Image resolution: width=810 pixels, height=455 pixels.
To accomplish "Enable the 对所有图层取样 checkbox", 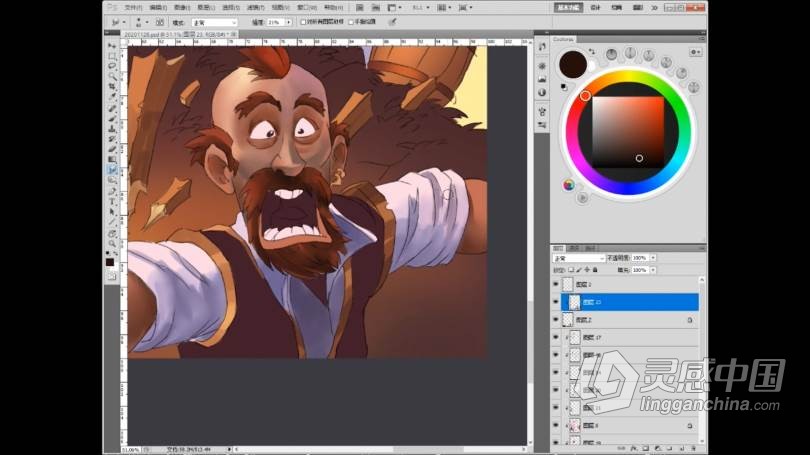I will 303,22.
